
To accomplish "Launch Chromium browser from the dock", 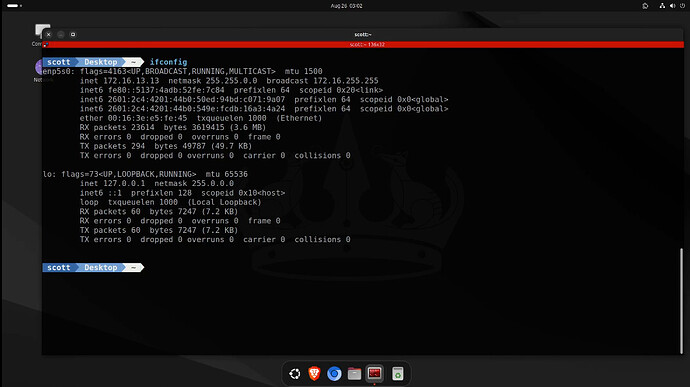I will [x=334, y=374].
